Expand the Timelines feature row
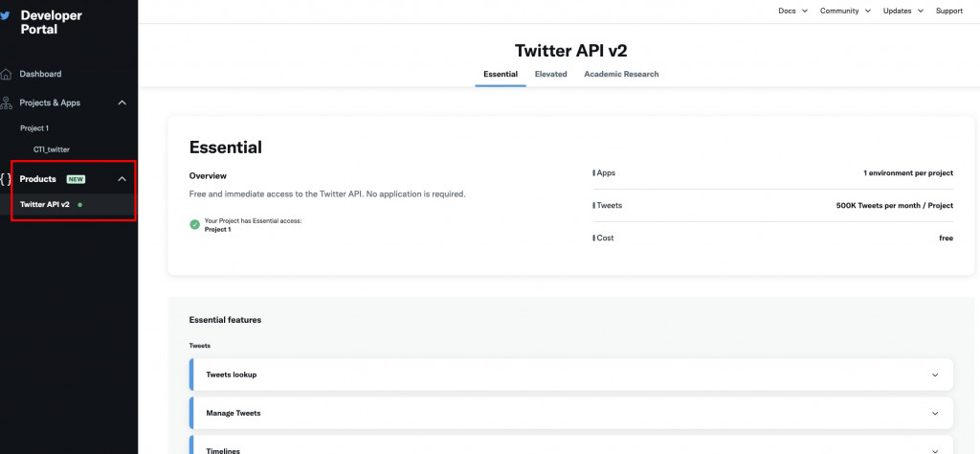 coord(935,450)
